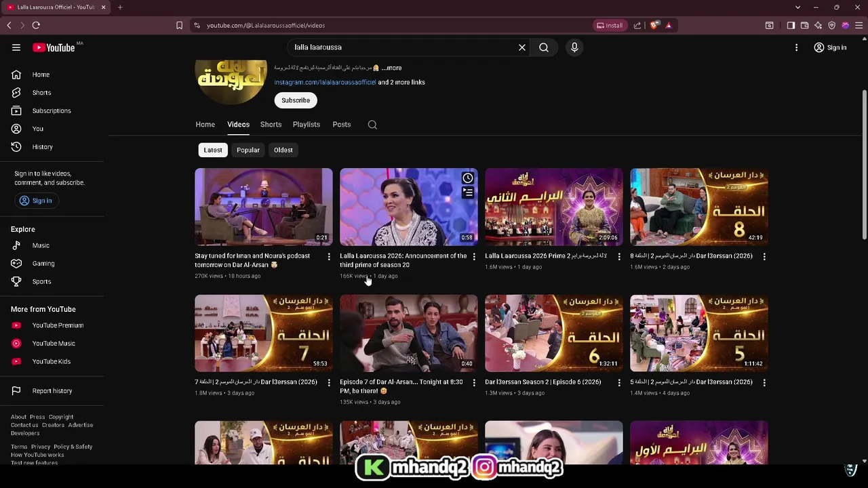Viewport: 868px width, 488px height.
Task: Open Dar l3erssan episode 8 thumbnail
Action: coord(699,207)
